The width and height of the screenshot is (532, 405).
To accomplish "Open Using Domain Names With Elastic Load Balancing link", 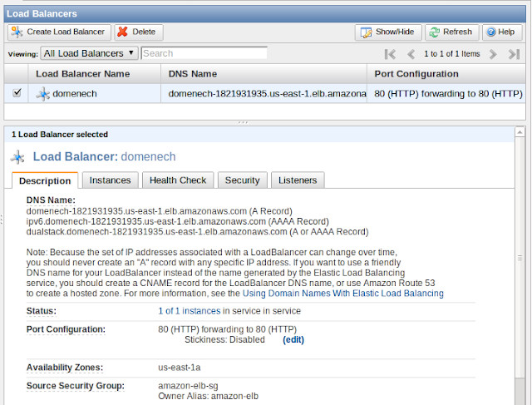I will (343, 294).
